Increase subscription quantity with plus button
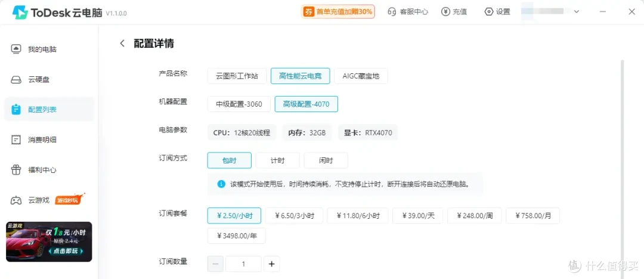 (271, 263)
